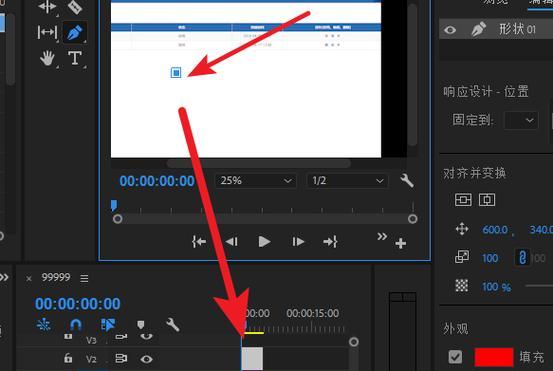Viewport: 553px width, 371px height.
Task: Click the opacity checkerboard icon
Action: [x=462, y=285]
